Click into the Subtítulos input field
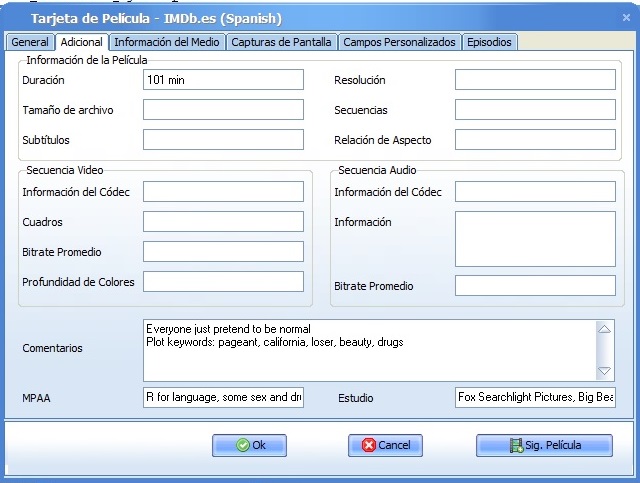The image size is (640, 483). (223, 140)
